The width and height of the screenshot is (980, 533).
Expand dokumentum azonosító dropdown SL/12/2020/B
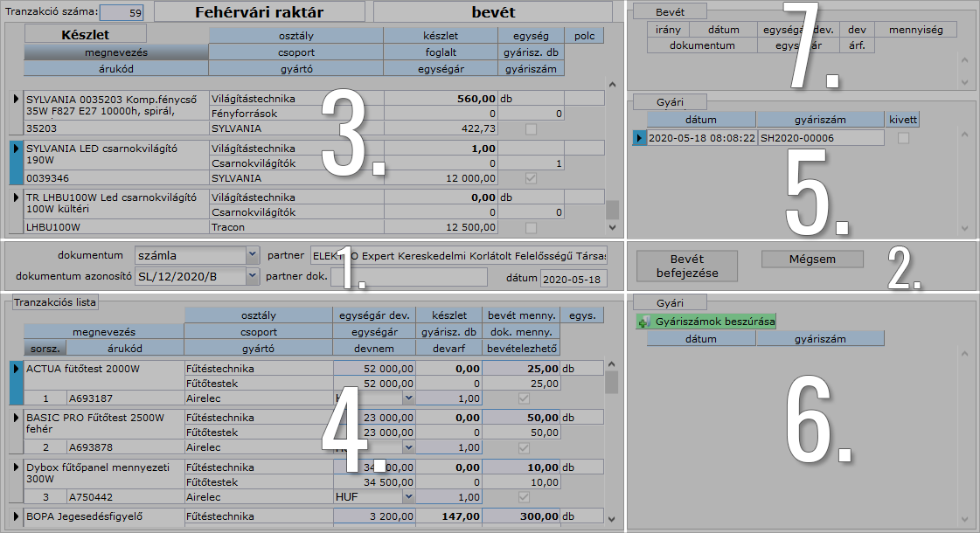pyautogui.click(x=252, y=276)
